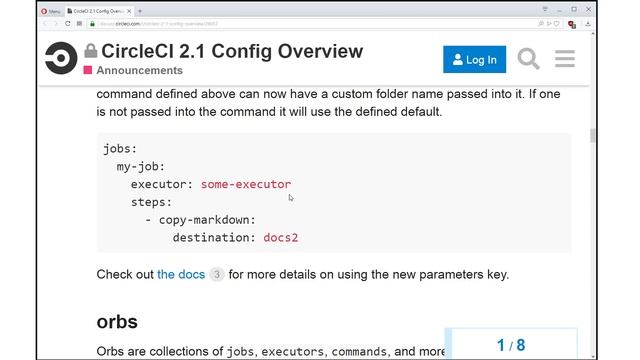Open the Announcements category link
This screenshot has width=640, height=360.
coord(139,70)
